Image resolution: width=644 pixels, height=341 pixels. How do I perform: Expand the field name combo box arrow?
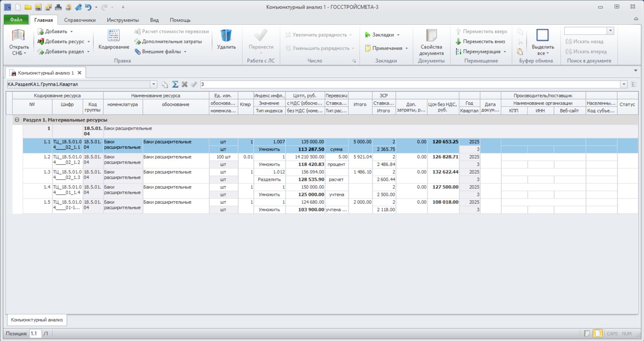(x=153, y=84)
